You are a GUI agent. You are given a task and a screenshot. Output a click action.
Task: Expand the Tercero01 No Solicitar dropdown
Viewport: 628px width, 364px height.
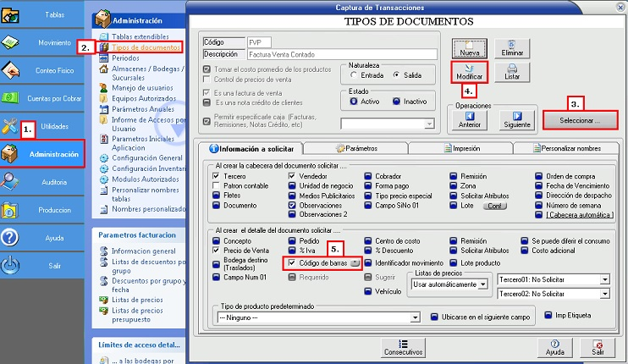(605, 279)
